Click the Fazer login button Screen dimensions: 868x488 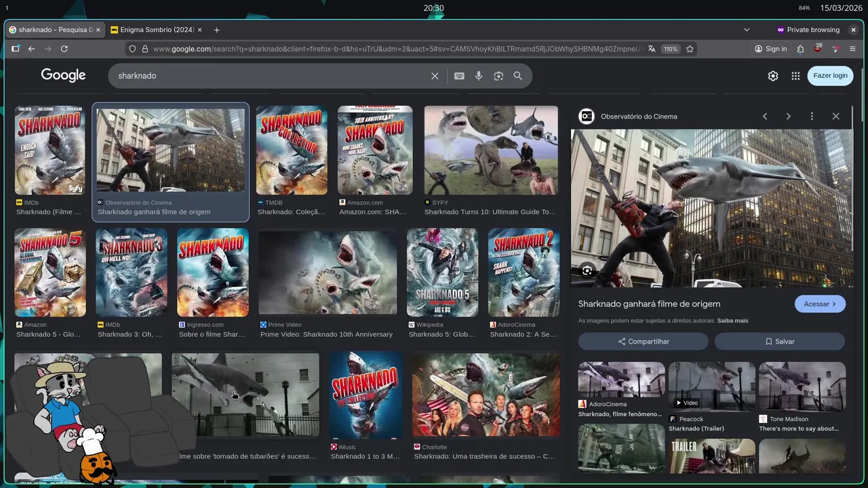pyautogui.click(x=831, y=76)
